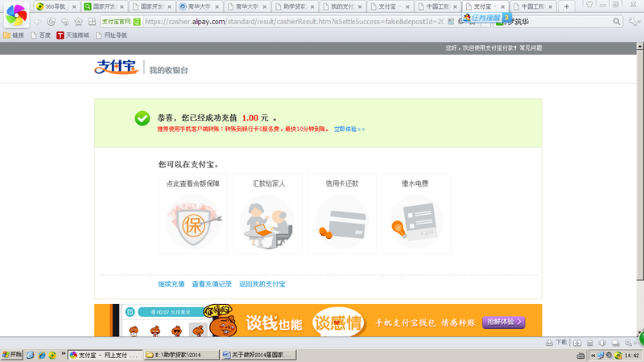The image size is (644, 362).
Task: Open the 天猫商城 bookmark
Action: pos(72,35)
